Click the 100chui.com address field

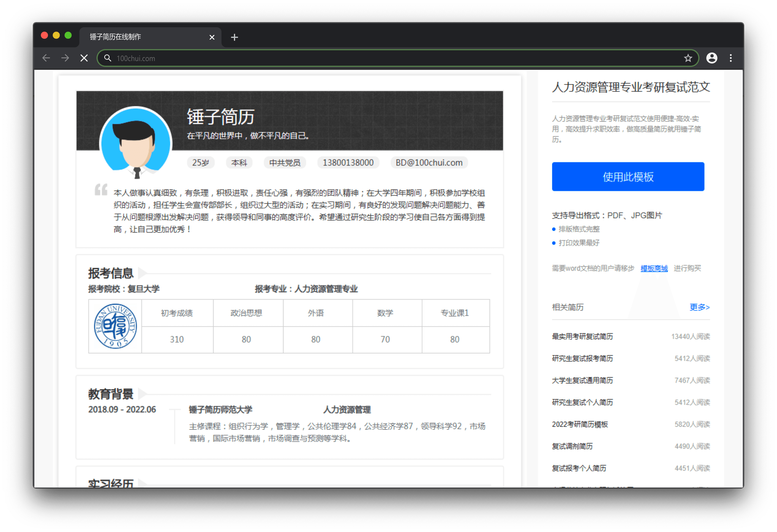tap(398, 58)
